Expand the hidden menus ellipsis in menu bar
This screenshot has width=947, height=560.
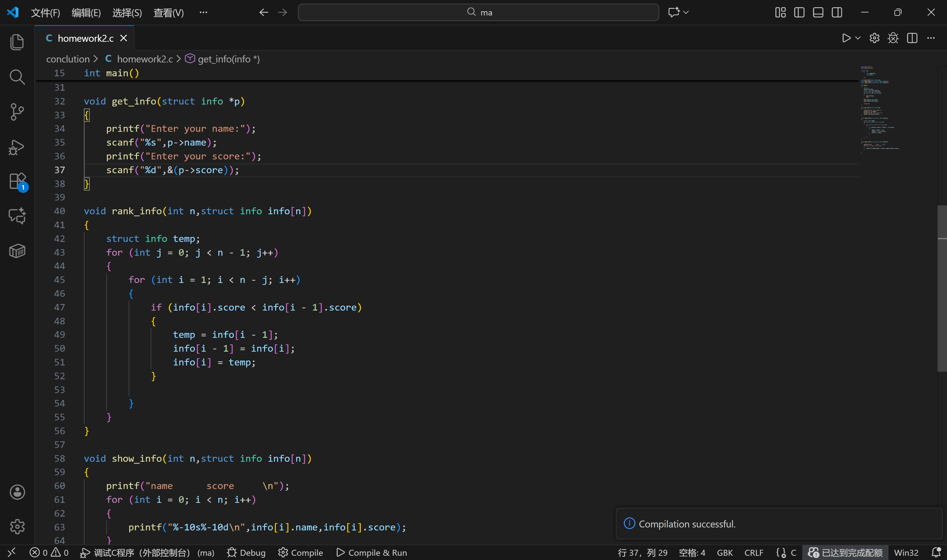(203, 12)
